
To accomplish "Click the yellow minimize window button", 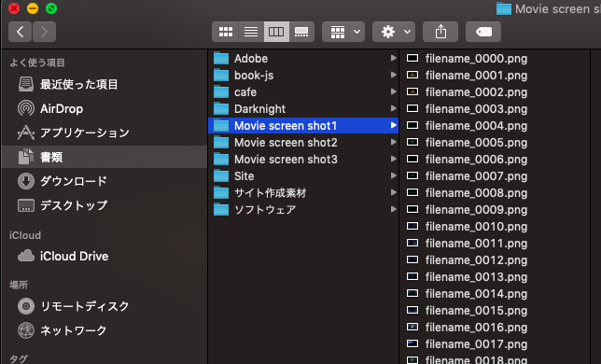I will (33, 8).
